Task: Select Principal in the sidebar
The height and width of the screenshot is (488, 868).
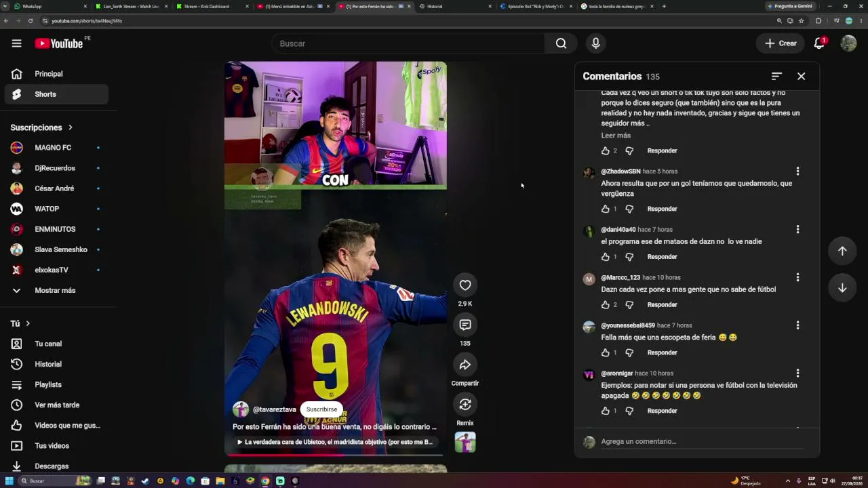Action: point(56,74)
